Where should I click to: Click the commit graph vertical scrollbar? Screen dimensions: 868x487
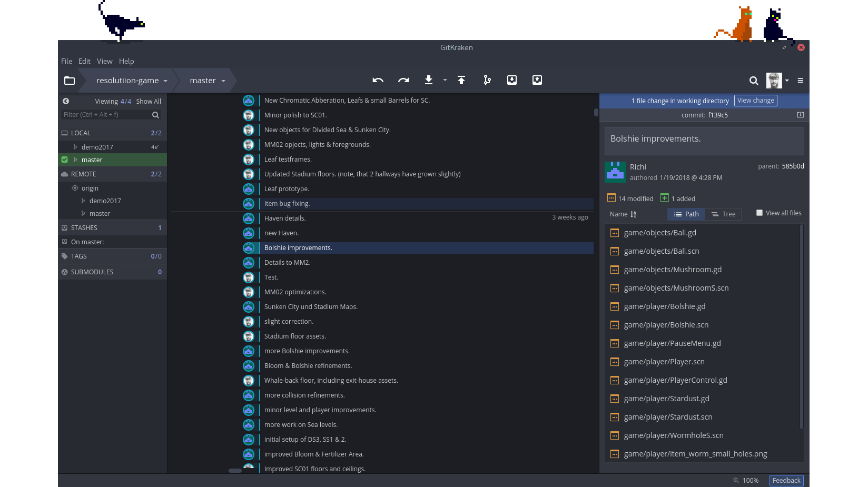(596, 112)
